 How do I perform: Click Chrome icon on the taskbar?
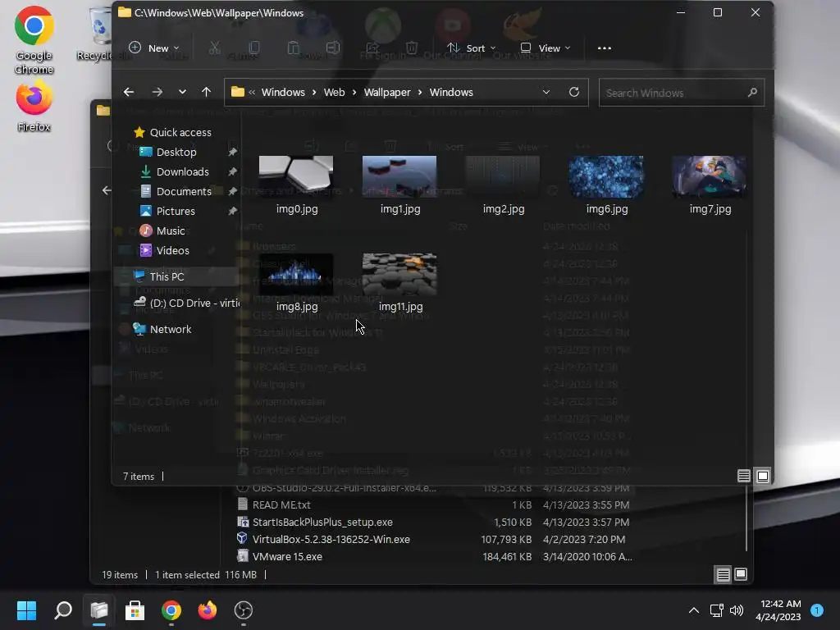click(x=171, y=610)
